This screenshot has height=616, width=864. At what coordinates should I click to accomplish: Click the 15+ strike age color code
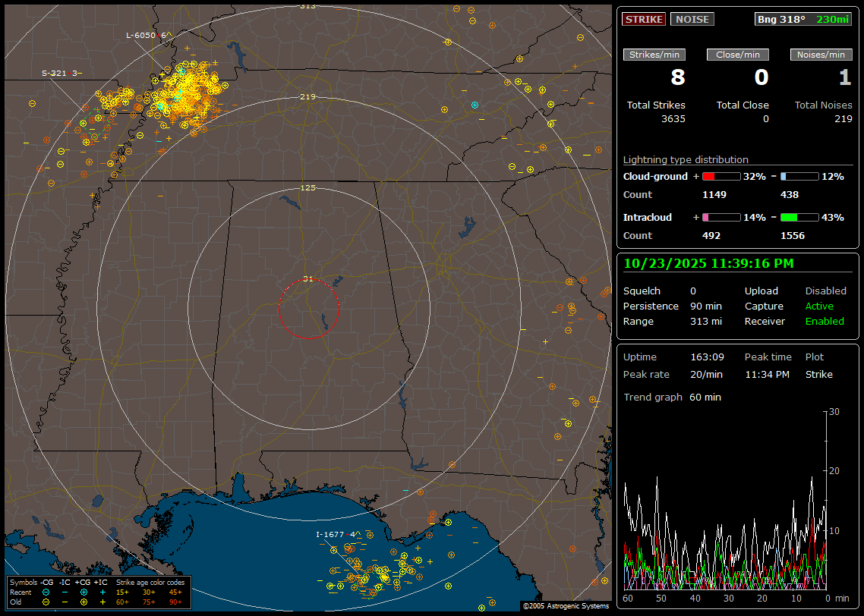[122, 592]
